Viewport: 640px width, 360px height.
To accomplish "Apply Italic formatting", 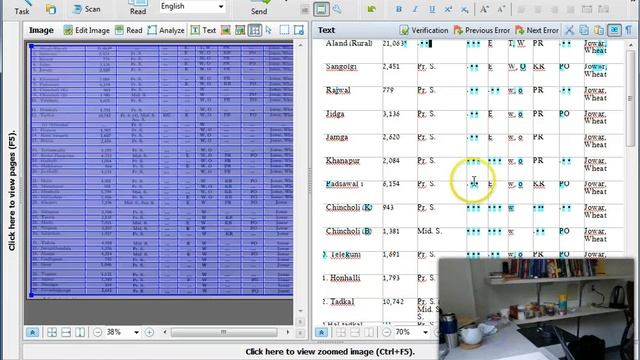I will (x=415, y=9).
